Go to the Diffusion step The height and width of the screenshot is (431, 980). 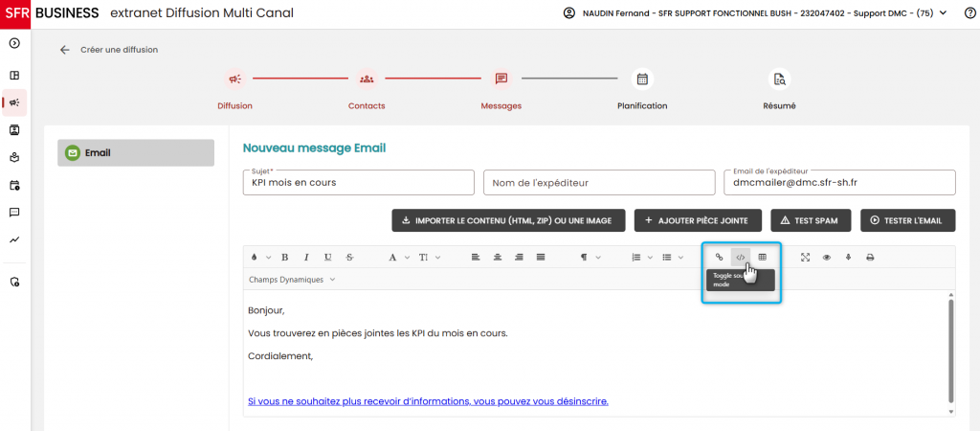(235, 89)
